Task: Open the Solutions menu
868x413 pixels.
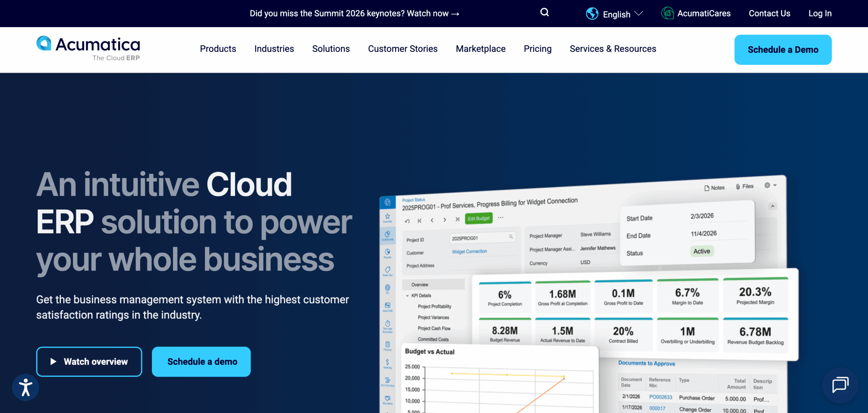Action: coord(331,49)
